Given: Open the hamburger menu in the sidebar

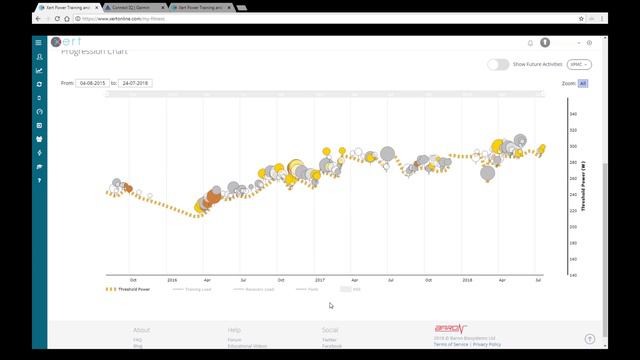Looking at the screenshot, I should click(38, 42).
